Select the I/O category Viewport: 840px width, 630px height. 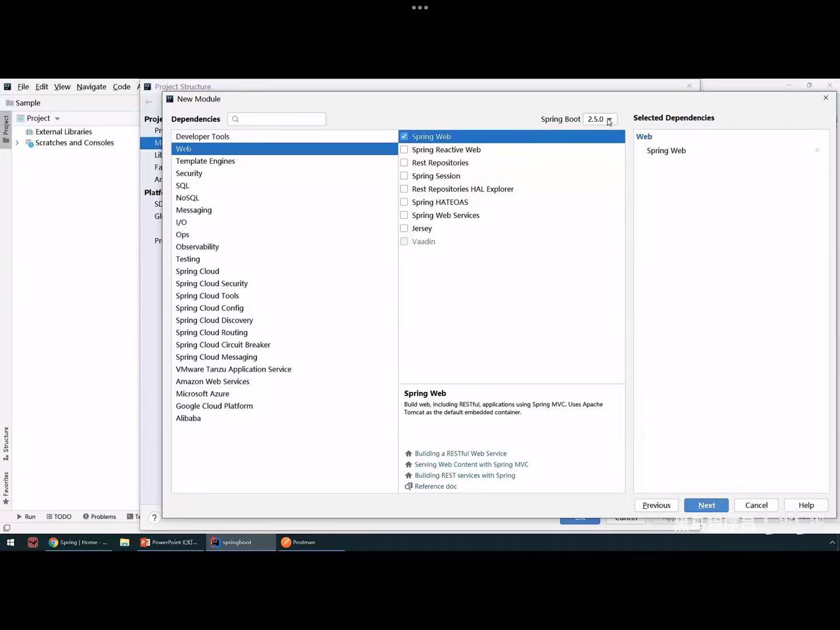pyautogui.click(x=284, y=222)
